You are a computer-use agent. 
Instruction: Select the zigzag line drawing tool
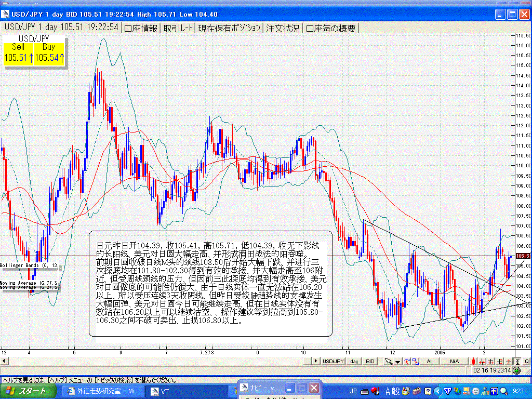pos(407,362)
